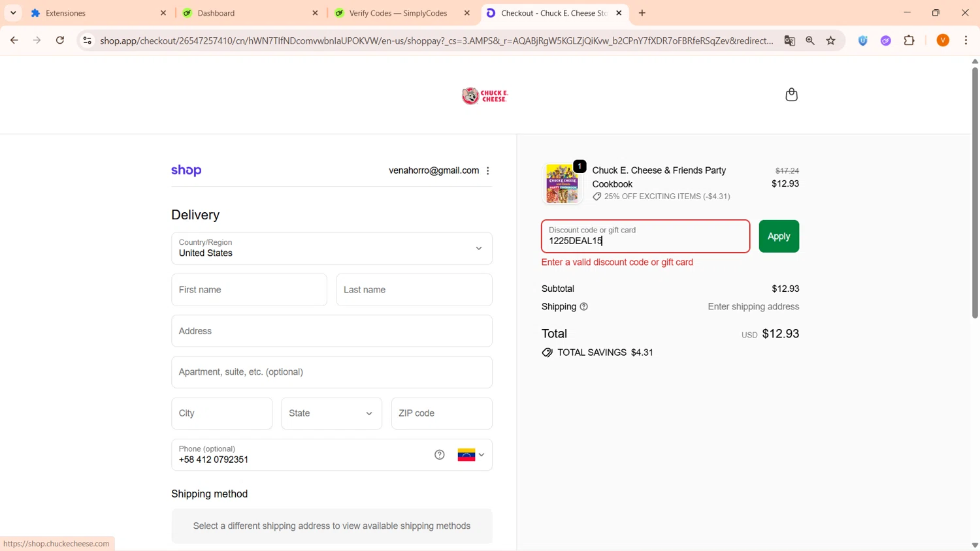Click the Chuck E. Cheese & Friends Party Cookbook title
This screenshot has height=551, width=980.
[659, 177]
